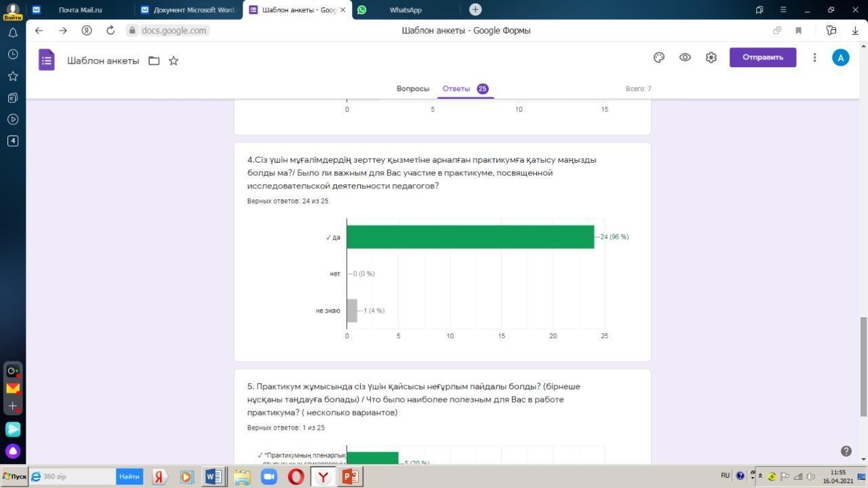
Task: Open Google Forms settings gear
Action: (x=711, y=58)
